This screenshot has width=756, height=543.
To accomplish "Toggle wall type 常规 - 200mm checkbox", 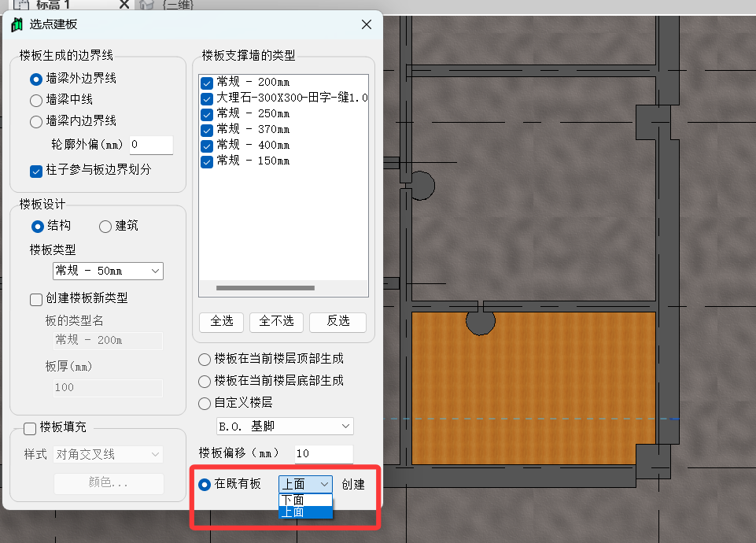I will click(x=207, y=83).
